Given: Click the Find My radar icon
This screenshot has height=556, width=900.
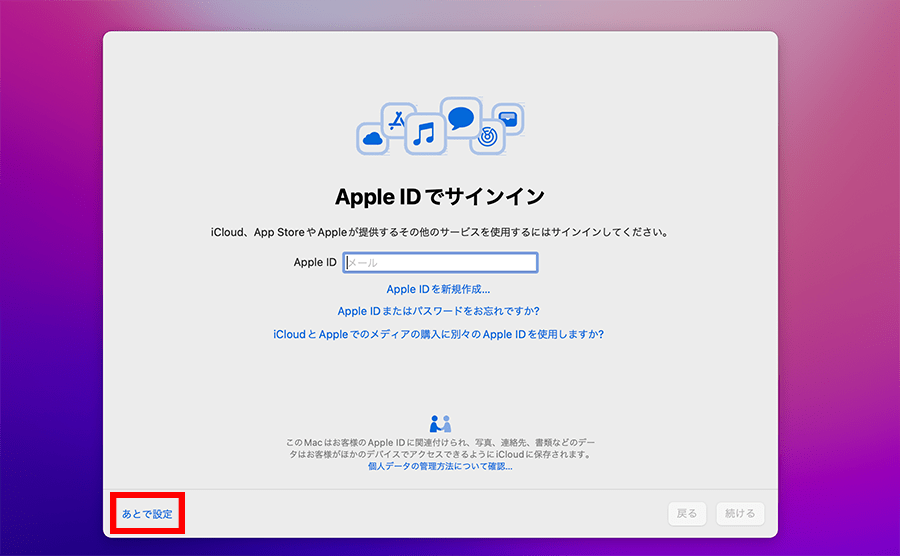Looking at the screenshot, I should pyautogui.click(x=487, y=137).
